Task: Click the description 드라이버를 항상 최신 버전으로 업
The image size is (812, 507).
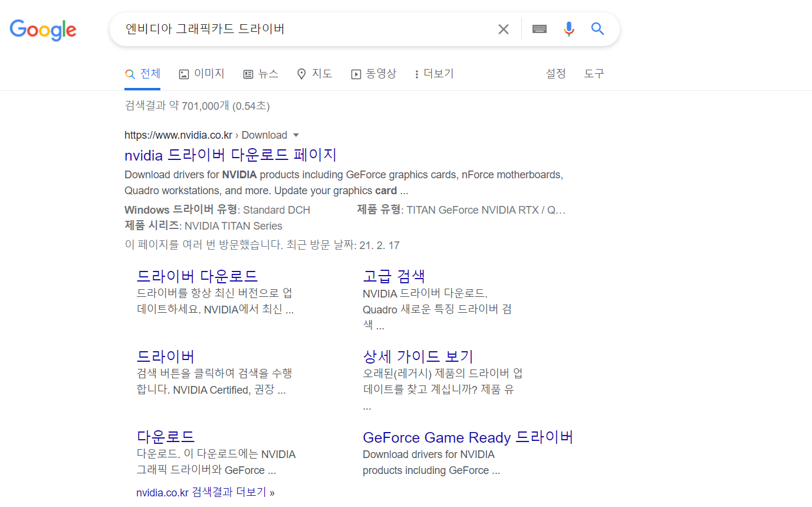Action: (x=215, y=301)
